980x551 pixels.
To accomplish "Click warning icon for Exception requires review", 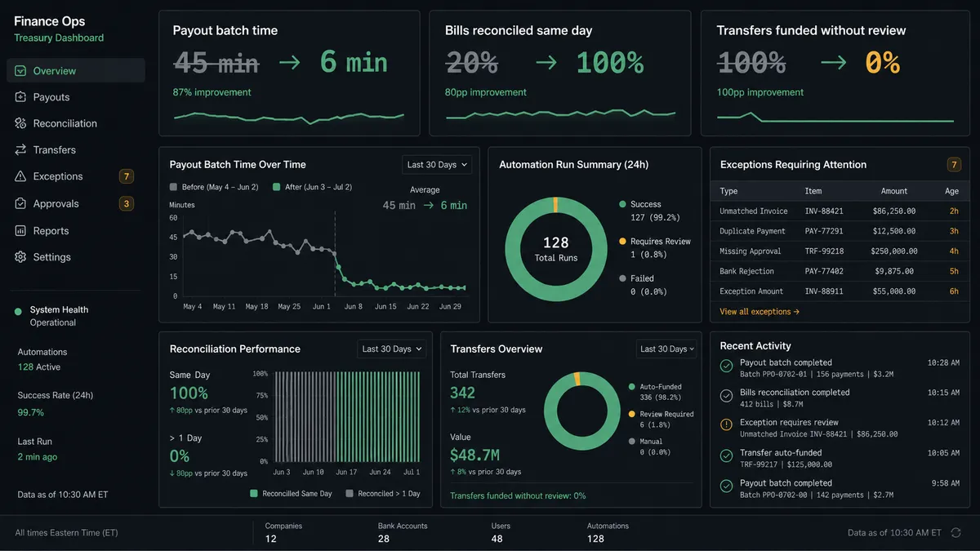I will 726,425.
